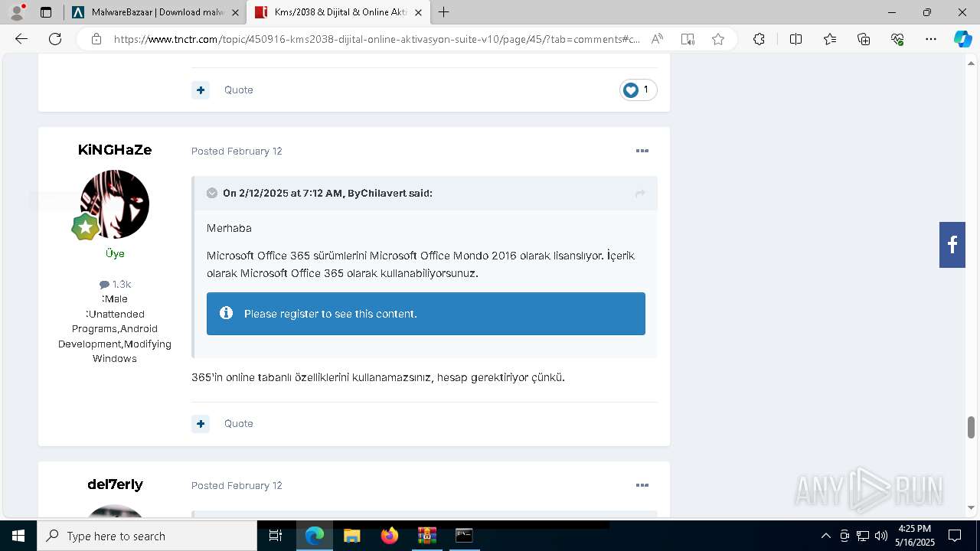Open options menu for KiNGHaZe post
This screenshot has width=980, height=551.
tap(642, 151)
